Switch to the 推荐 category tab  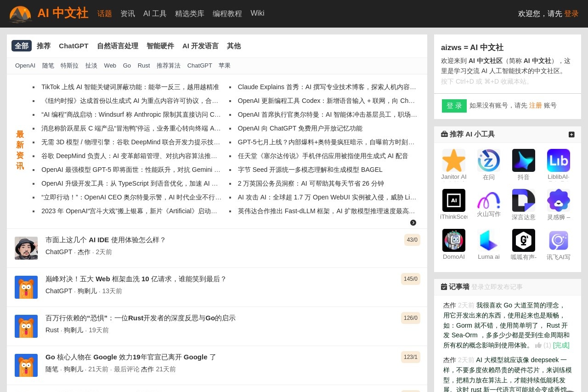pyautogui.click(x=43, y=46)
